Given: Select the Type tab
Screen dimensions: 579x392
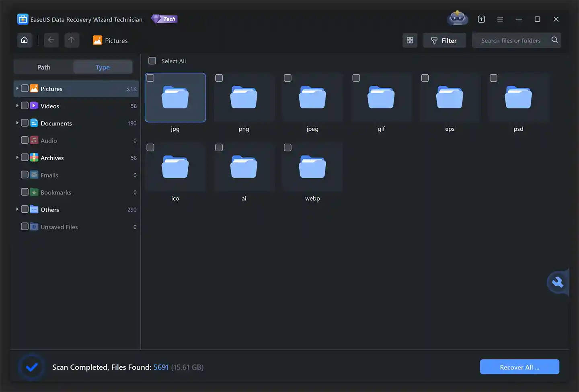Looking at the screenshot, I should coord(103,67).
